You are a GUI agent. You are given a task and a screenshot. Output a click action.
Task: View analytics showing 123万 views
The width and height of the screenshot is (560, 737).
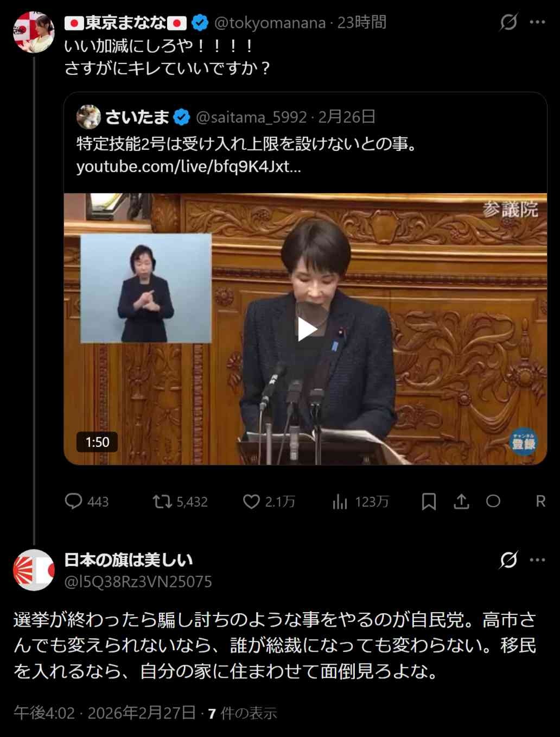pyautogui.click(x=340, y=502)
